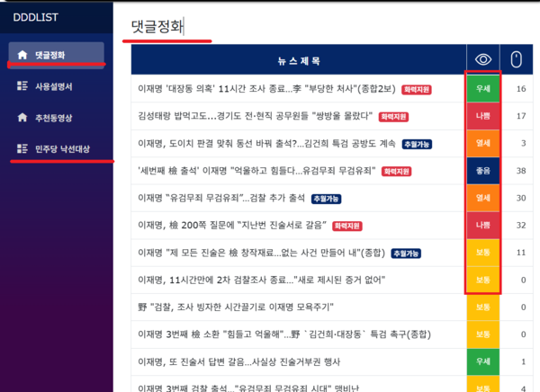The image size is (540, 392).
Task: Click 화력지원 badge on 김성태랑 밥먹고도 row
Action: tap(393, 117)
